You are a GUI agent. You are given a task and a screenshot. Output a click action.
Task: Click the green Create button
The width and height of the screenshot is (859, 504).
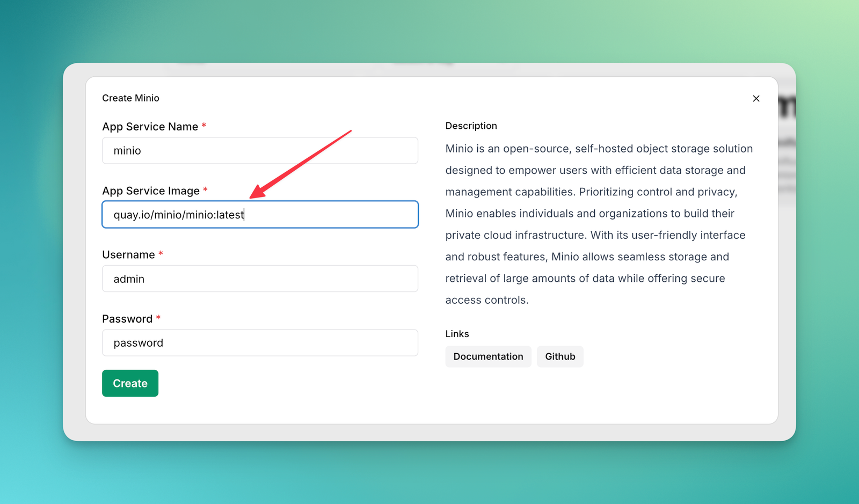pos(130,383)
